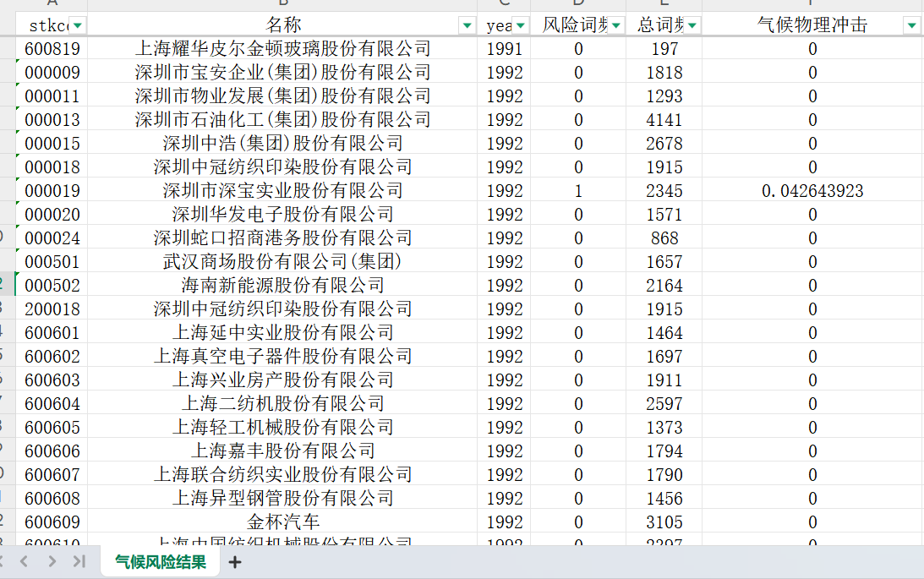Viewport: 924px width, 579px height.
Task: Open the stkcd column filter dropdown
Action: click(x=77, y=25)
